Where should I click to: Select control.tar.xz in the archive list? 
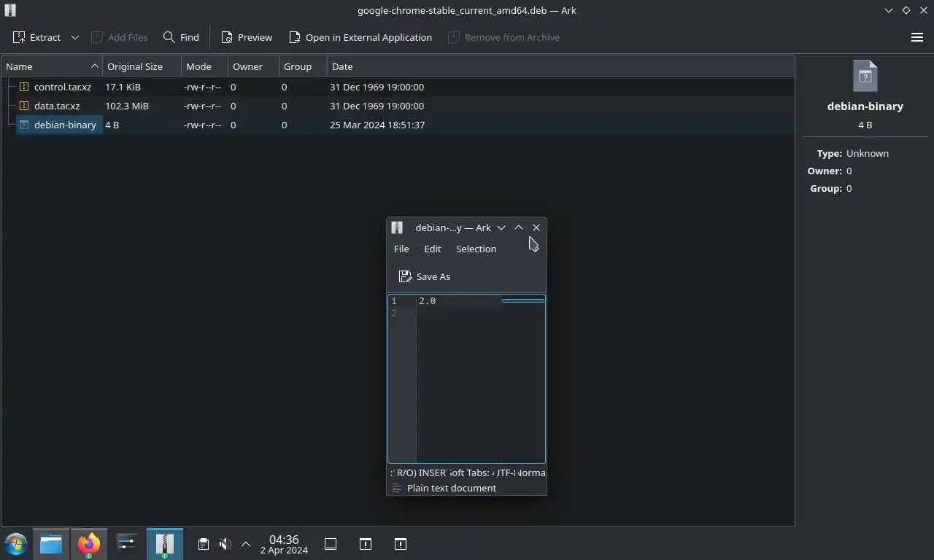(63, 87)
